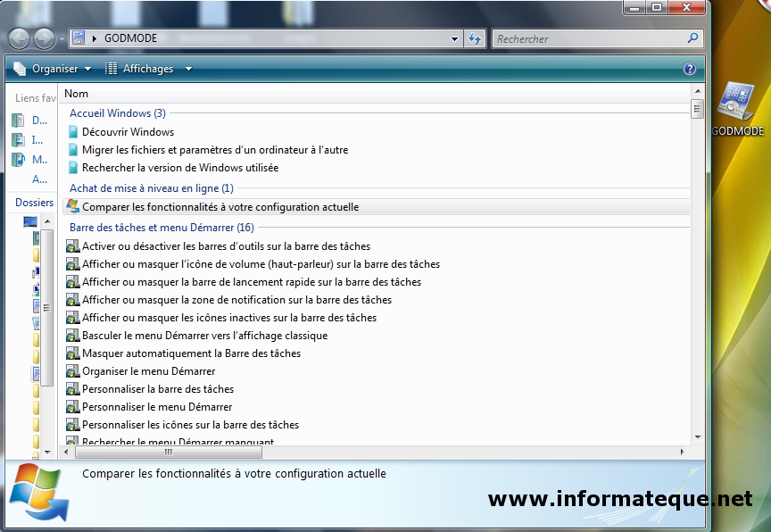This screenshot has height=532, width=771.
Task: Click icon of Basculer le menu Démarrer vers l'affichage classique
Action: (73, 336)
